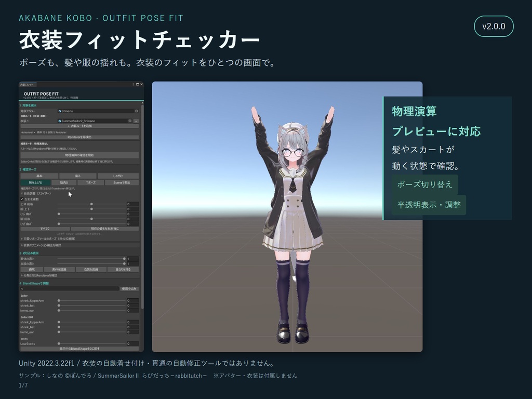The image size is (532, 399).
Task: Click Rendererを再検出 button
Action: [79, 137]
